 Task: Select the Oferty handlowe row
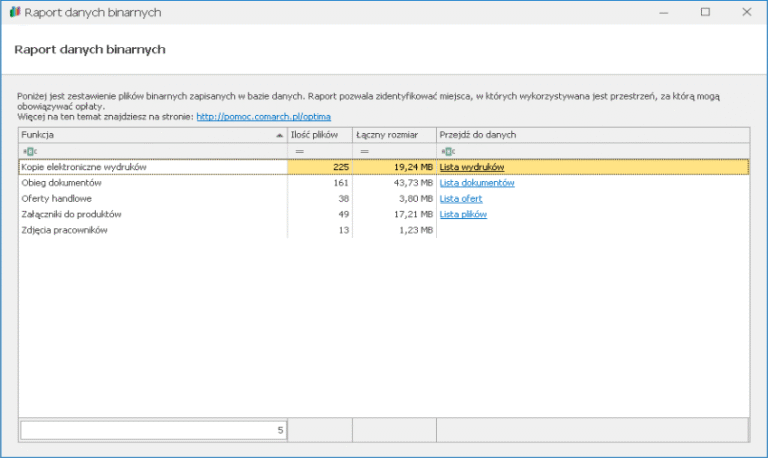[384, 198]
